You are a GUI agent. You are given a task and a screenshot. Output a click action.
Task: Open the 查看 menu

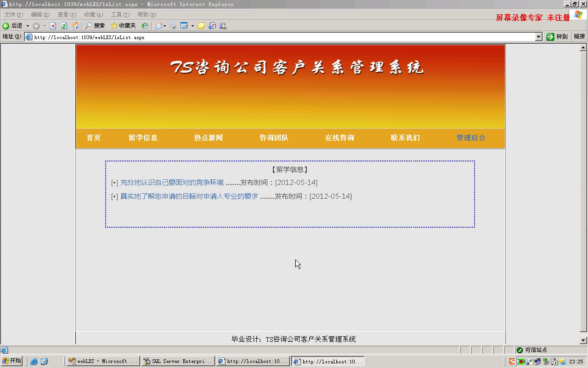point(67,15)
